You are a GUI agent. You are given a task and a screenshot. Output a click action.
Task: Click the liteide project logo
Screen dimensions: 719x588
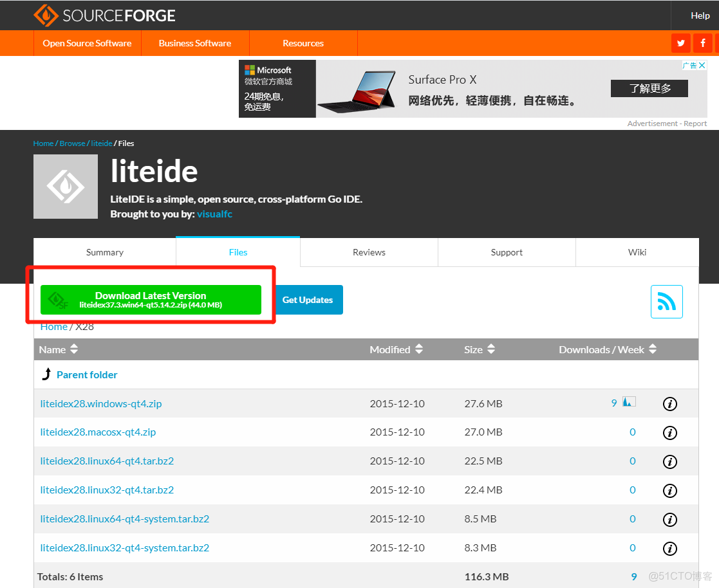click(65, 187)
